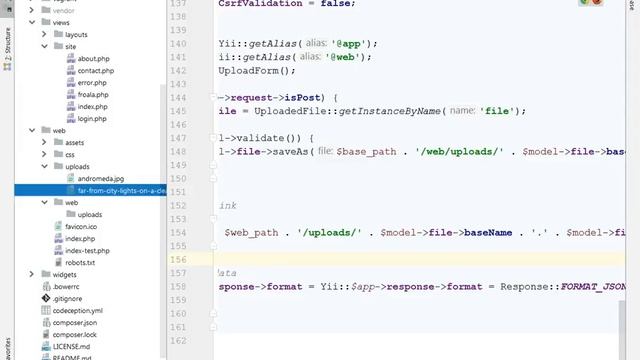Click line number 156 in the gutter
This screenshot has height=360, width=640.
(x=178, y=260)
